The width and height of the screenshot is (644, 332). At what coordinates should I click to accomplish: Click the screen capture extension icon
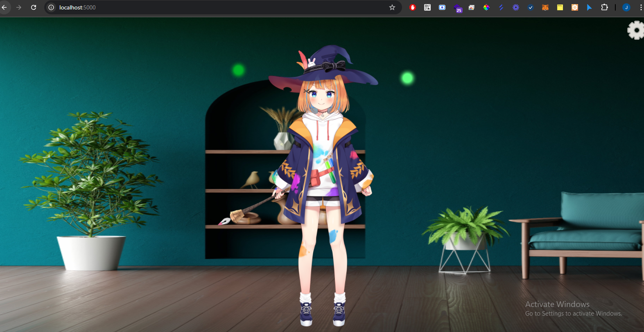pos(442,7)
